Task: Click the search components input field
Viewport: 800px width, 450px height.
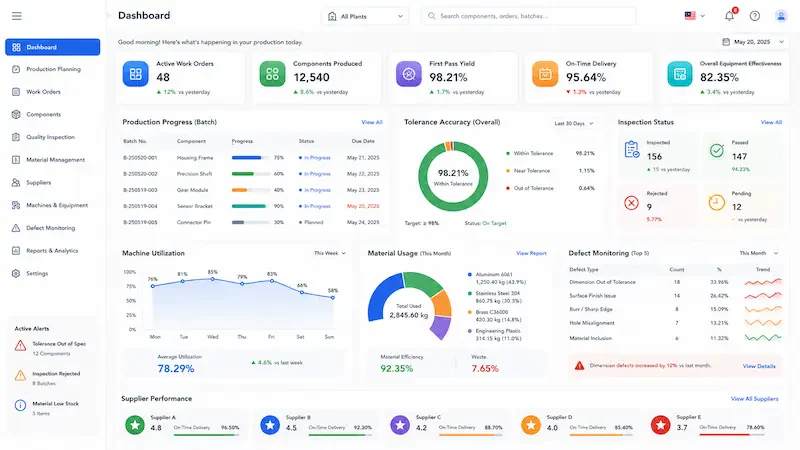Action: [529, 16]
